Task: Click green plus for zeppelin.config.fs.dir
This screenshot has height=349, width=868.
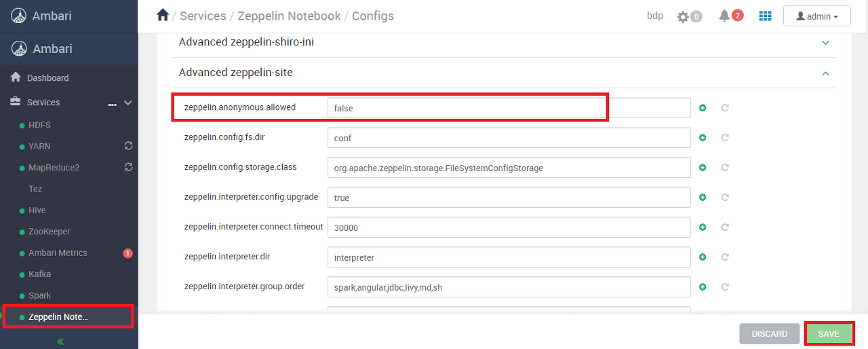Action: click(x=703, y=138)
